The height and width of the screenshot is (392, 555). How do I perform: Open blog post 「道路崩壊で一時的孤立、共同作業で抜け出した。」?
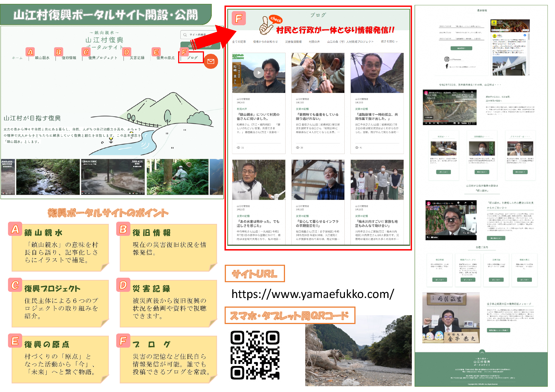(377, 117)
